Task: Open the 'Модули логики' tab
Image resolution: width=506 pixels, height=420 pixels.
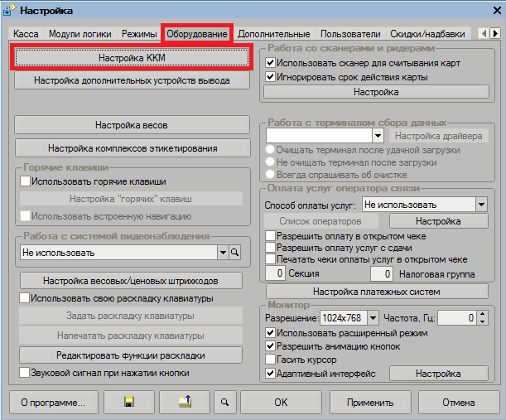Action: tap(81, 34)
